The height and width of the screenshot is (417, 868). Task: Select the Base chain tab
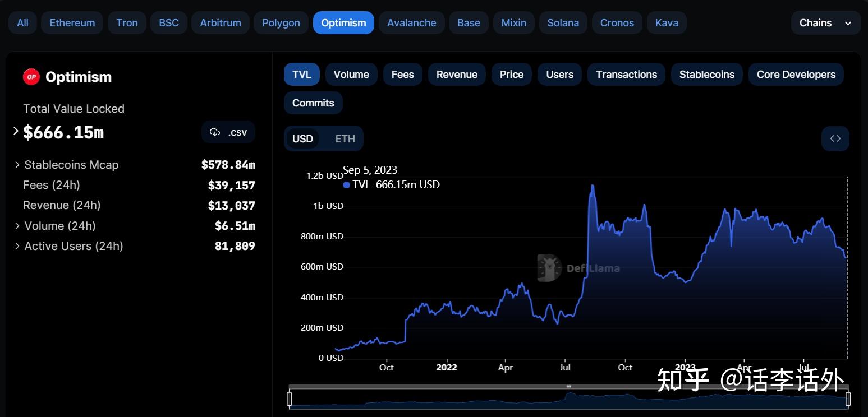[469, 23]
